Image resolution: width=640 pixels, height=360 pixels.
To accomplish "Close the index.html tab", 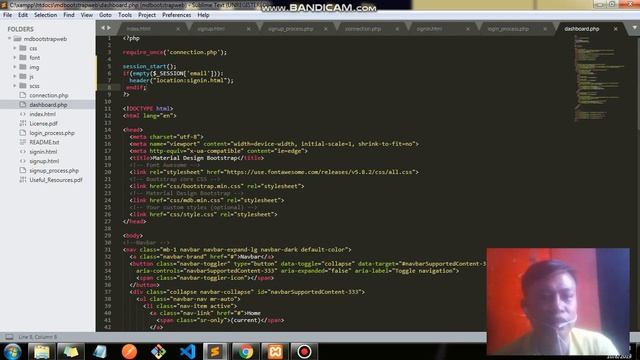I will [x=178, y=29].
